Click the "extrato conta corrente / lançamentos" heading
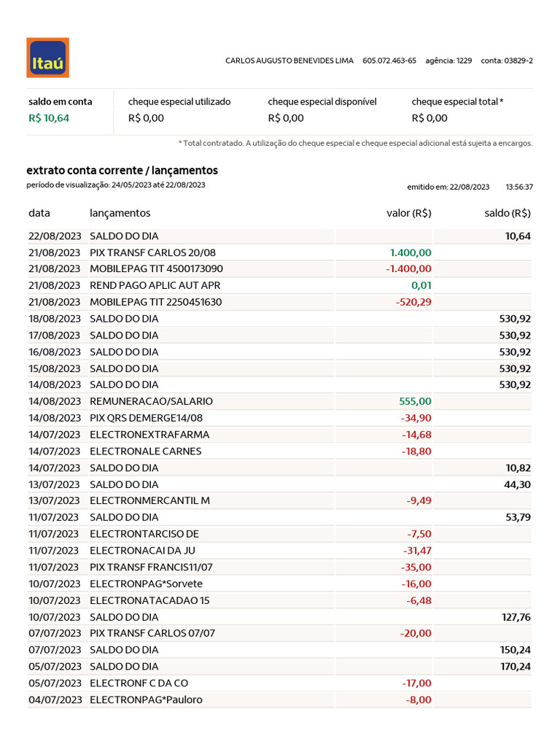 [122, 171]
